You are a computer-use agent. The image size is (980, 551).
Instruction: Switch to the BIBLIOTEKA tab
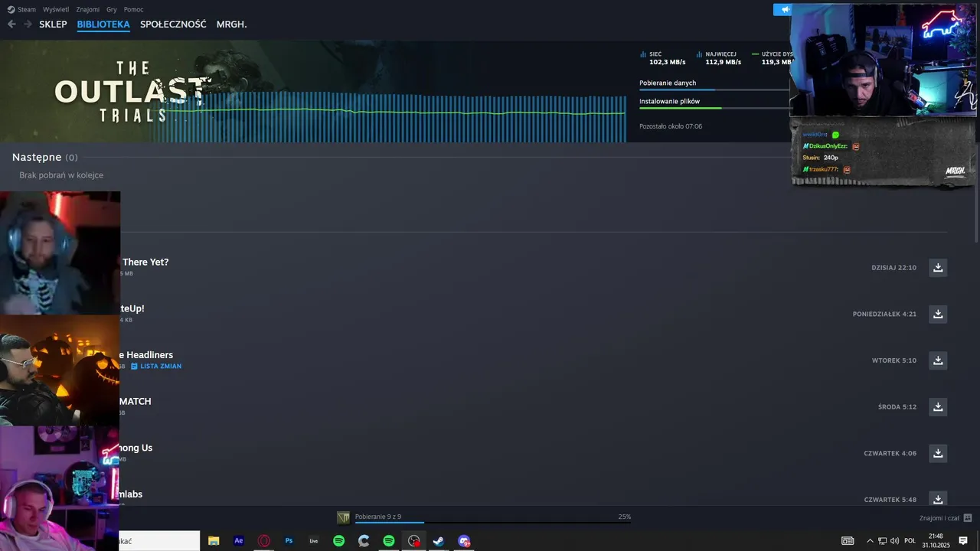pos(103,24)
